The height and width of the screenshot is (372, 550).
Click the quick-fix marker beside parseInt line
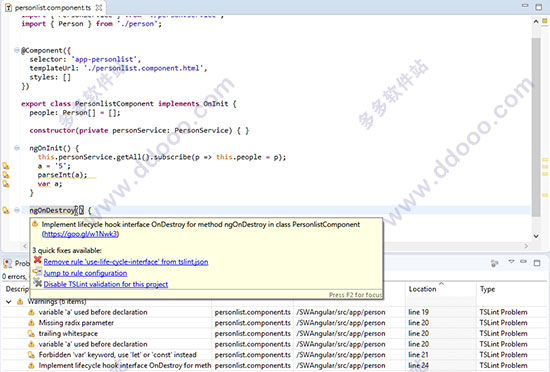[x=6, y=175]
